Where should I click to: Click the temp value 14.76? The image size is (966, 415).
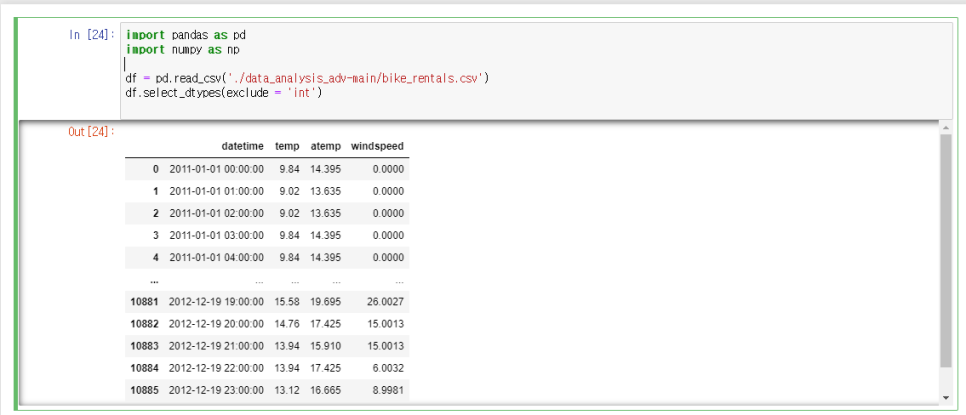[288, 324]
